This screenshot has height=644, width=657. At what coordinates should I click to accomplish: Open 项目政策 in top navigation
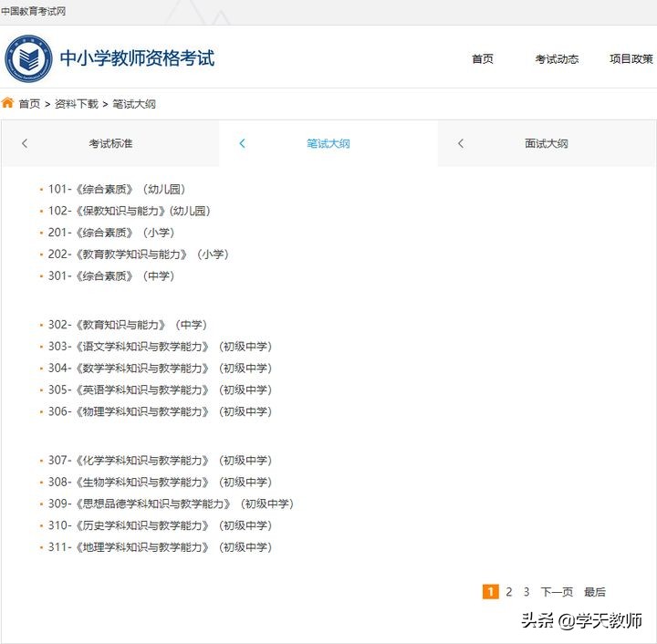coord(631,59)
